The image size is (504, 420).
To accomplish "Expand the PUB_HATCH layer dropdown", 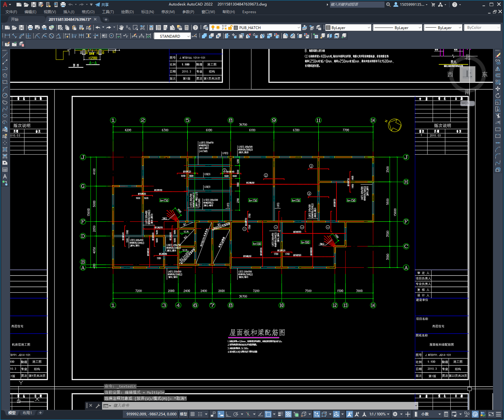I will point(298,28).
